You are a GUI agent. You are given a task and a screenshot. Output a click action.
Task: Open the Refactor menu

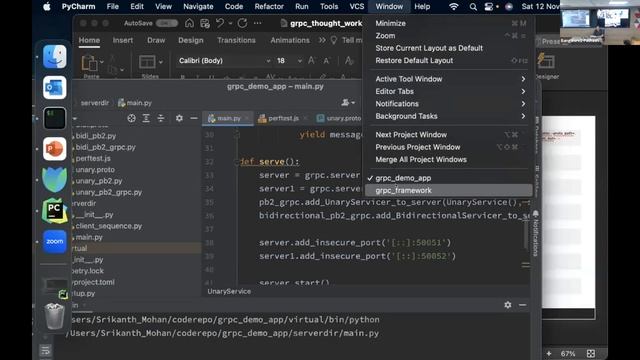pyautogui.click(x=269, y=7)
